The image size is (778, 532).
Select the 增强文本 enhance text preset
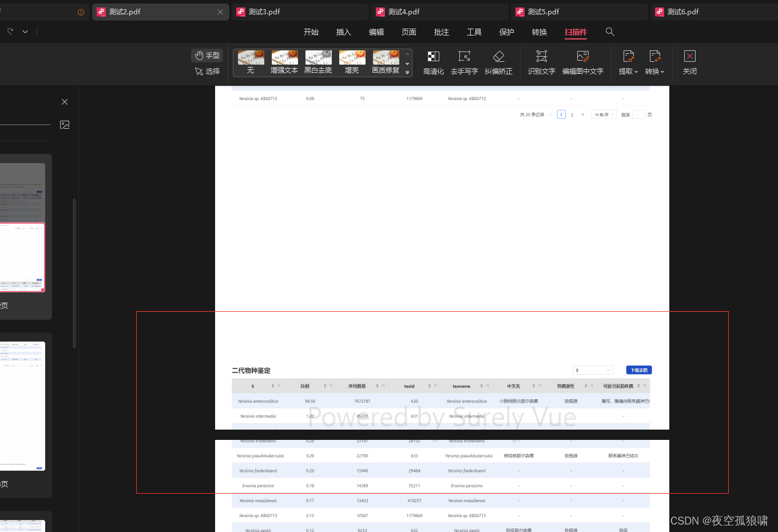pos(284,62)
